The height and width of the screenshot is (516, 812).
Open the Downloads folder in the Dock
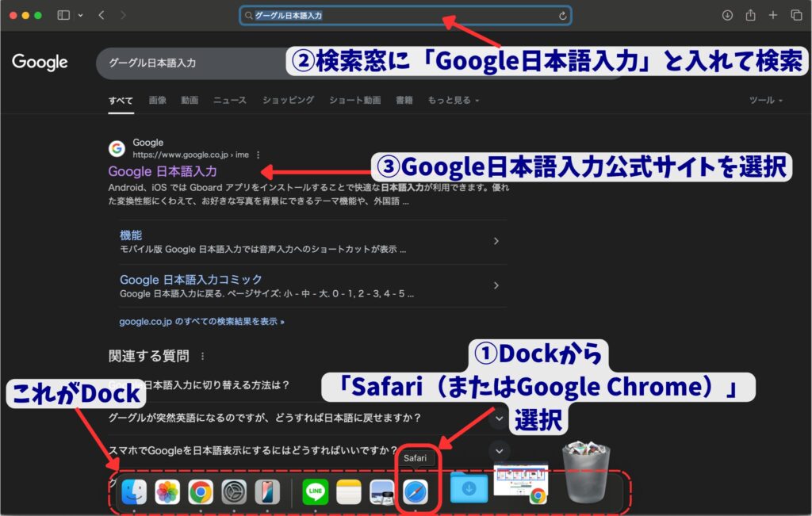(x=469, y=487)
